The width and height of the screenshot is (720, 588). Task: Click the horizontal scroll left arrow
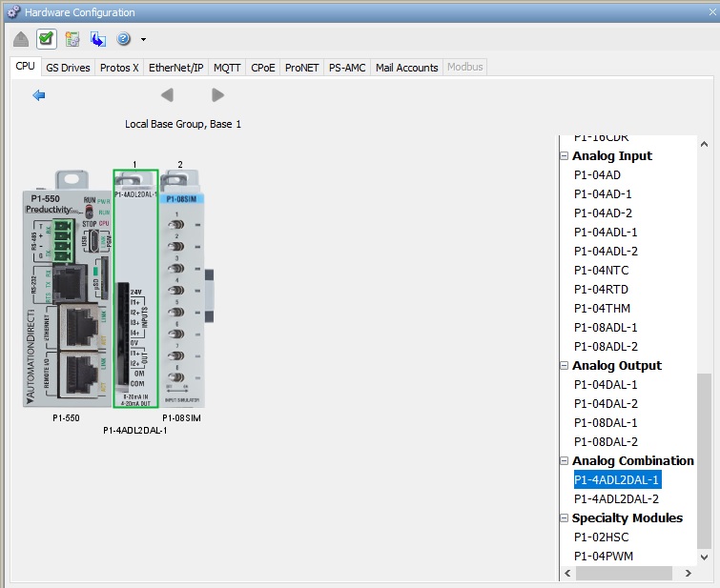point(568,573)
